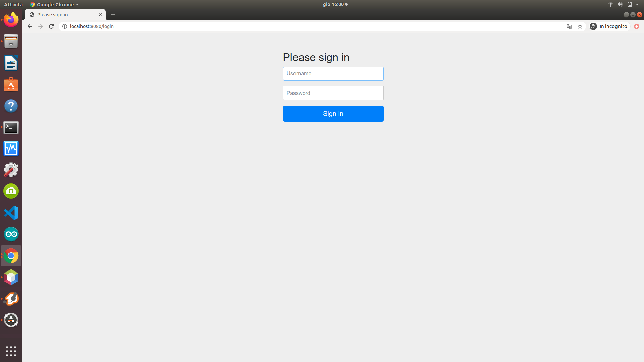The height and width of the screenshot is (362, 644).
Task: Open a new tab with plus button
Action: (x=113, y=15)
